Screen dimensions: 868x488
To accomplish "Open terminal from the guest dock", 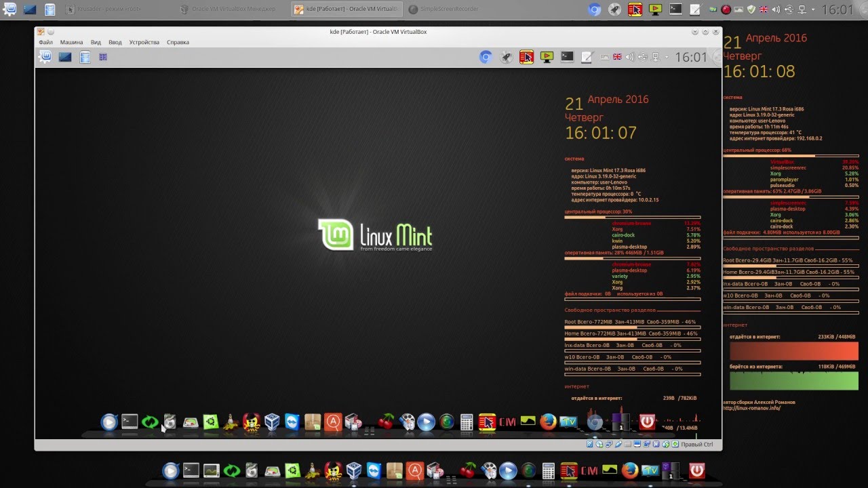I will (x=130, y=422).
